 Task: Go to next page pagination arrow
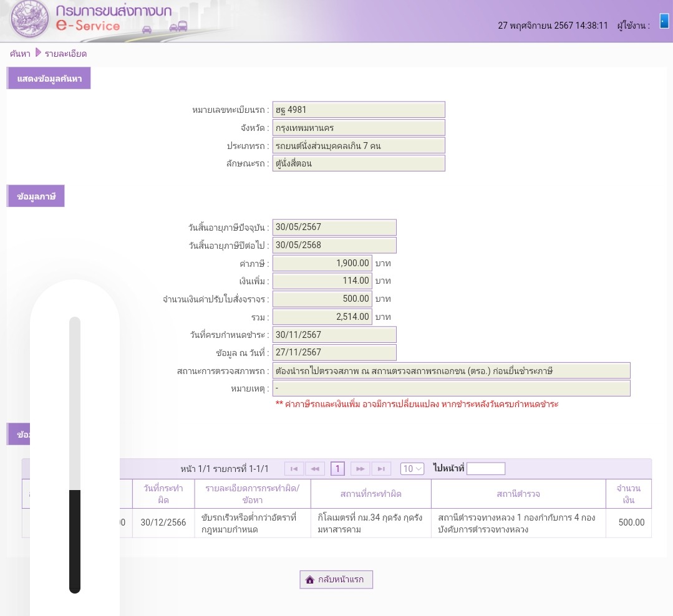(360, 468)
